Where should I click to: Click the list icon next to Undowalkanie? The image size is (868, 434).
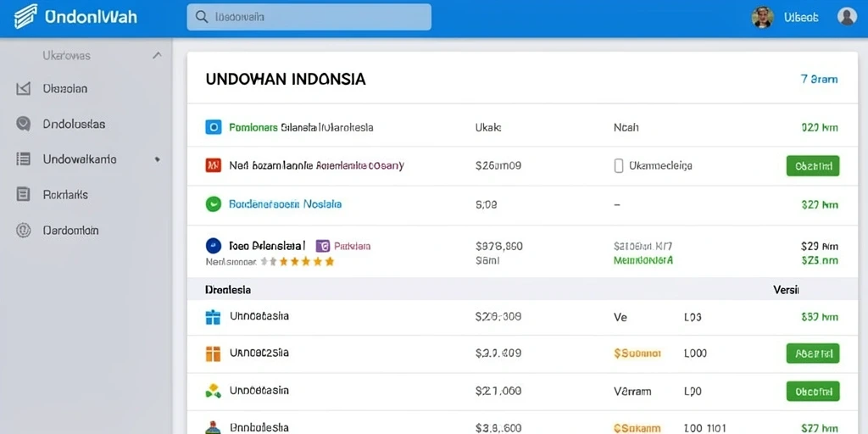[23, 159]
